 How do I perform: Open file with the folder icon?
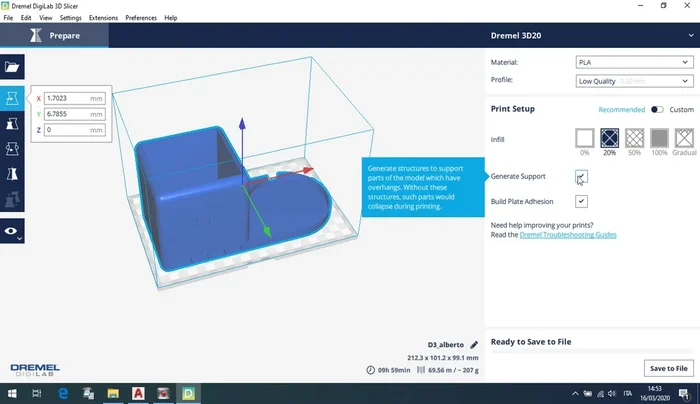tap(13, 68)
